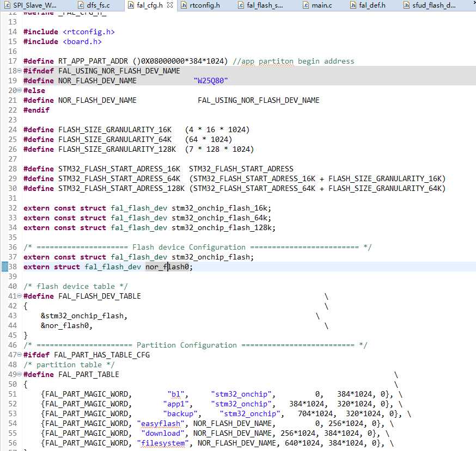Click the "app partiton begin address" comment
Viewport: 476px width, 451px height.
(x=293, y=61)
